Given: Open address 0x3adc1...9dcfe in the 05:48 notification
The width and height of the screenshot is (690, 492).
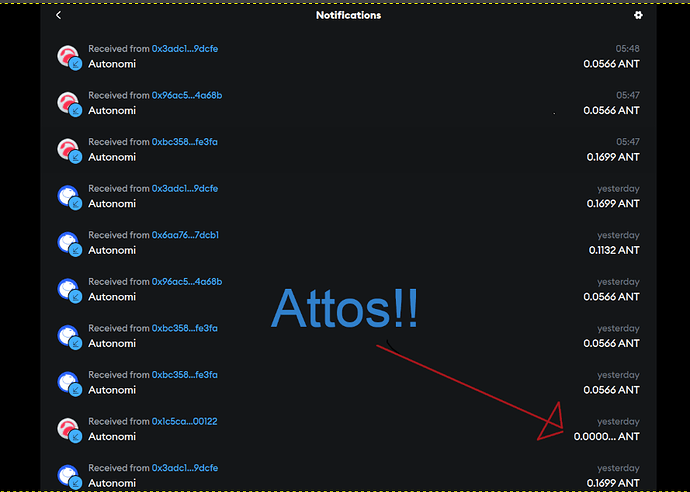Looking at the screenshot, I should [185, 49].
